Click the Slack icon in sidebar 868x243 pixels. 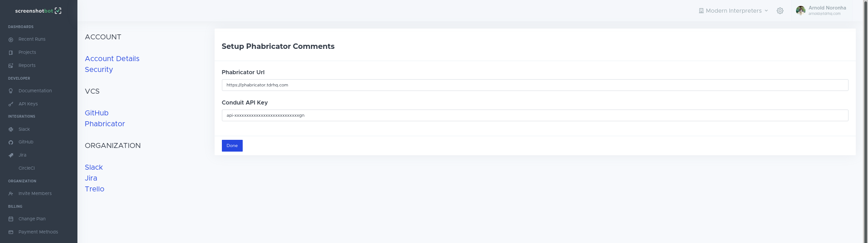pyautogui.click(x=11, y=129)
